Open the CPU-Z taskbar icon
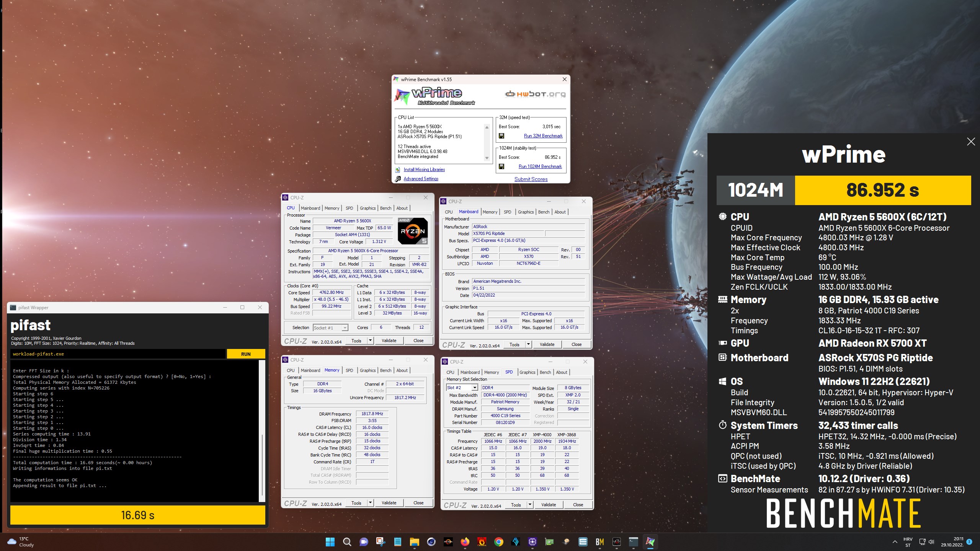Viewport: 980px width, 551px height. [x=532, y=542]
